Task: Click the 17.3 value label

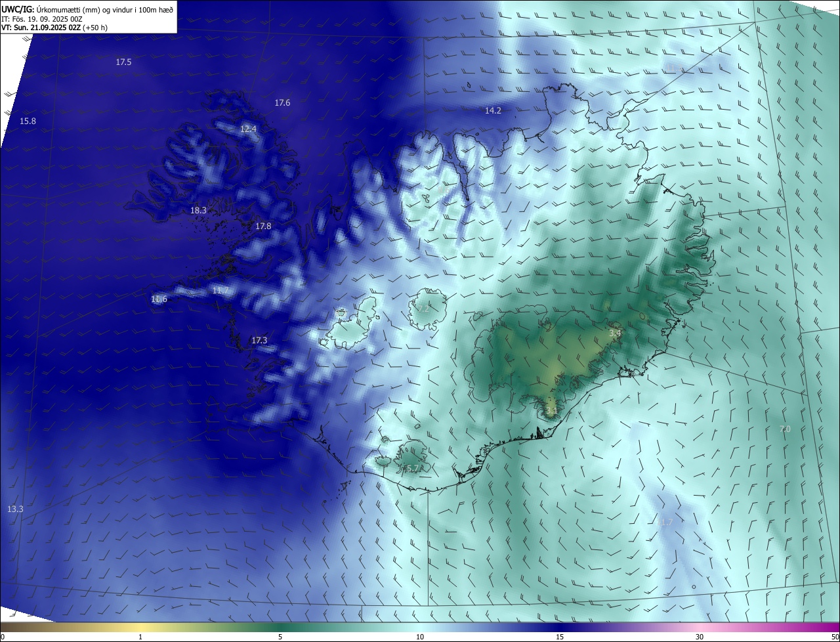Action: (259, 341)
